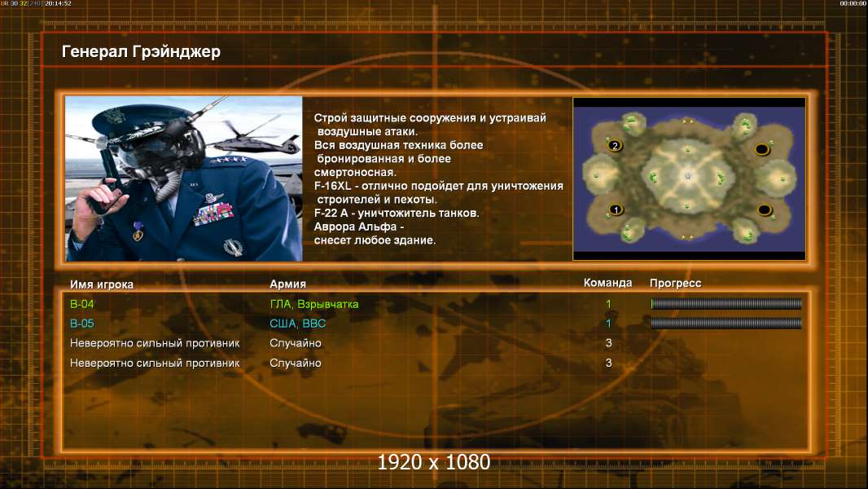Click the 'Армия' column header
Image resolution: width=868 pixels, height=489 pixels.
(288, 284)
